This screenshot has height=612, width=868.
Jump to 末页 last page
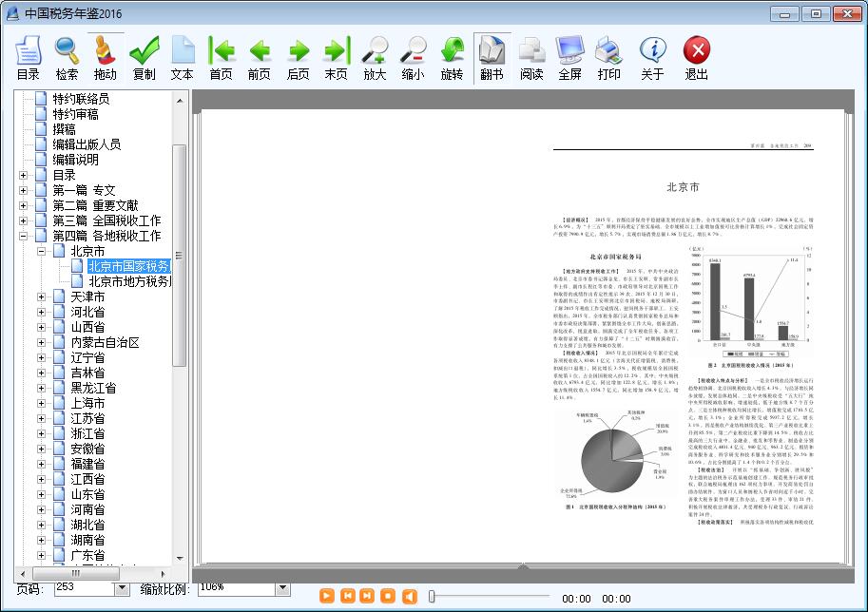[x=336, y=58]
